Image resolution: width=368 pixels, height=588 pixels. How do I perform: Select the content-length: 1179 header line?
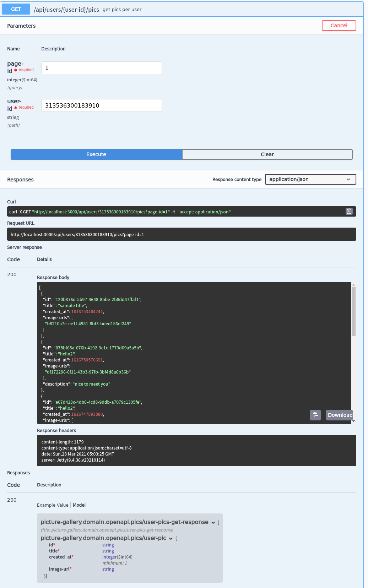coord(63,442)
